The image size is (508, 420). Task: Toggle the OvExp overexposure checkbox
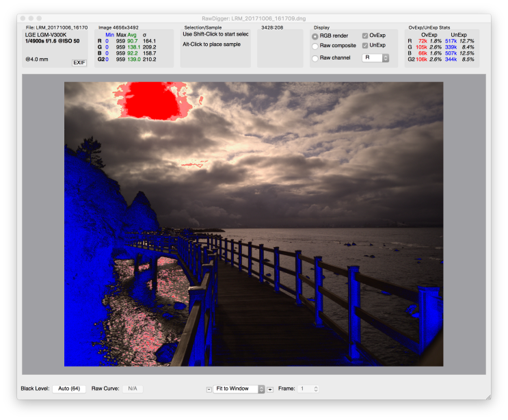(x=365, y=36)
